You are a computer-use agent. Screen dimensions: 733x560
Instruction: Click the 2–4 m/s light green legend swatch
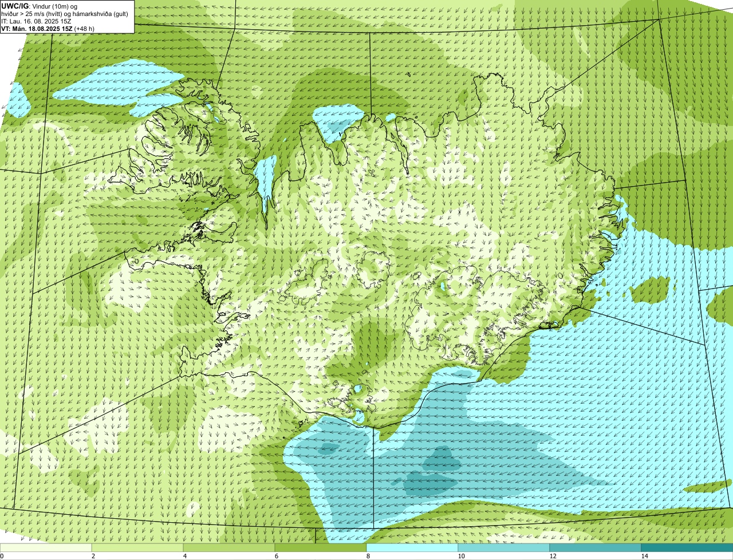pos(137,548)
